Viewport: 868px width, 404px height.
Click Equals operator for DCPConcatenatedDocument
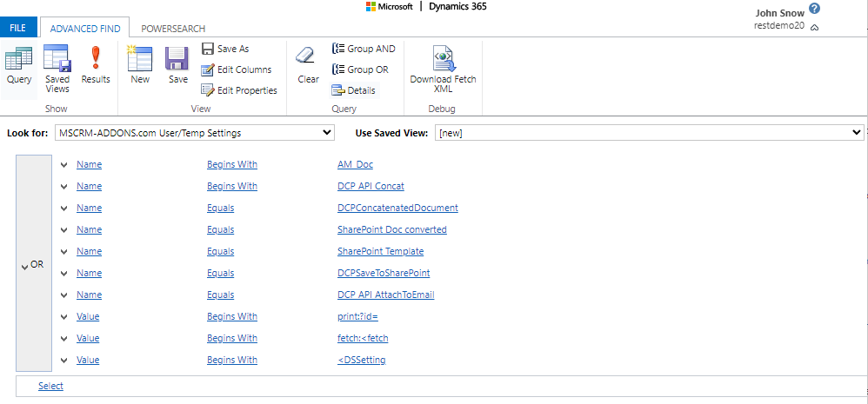[x=220, y=208]
